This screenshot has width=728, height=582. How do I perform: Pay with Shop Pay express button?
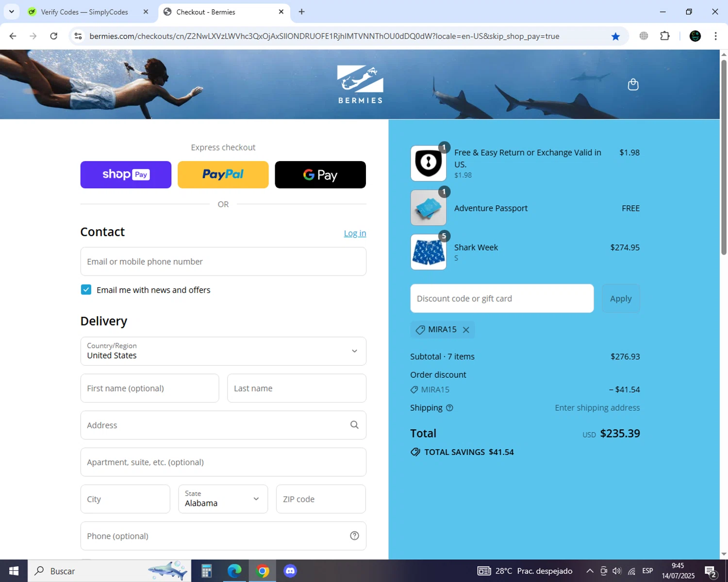point(126,175)
